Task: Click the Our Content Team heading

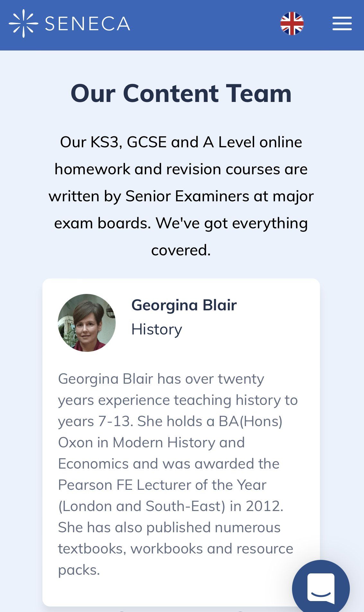Action: click(x=181, y=93)
